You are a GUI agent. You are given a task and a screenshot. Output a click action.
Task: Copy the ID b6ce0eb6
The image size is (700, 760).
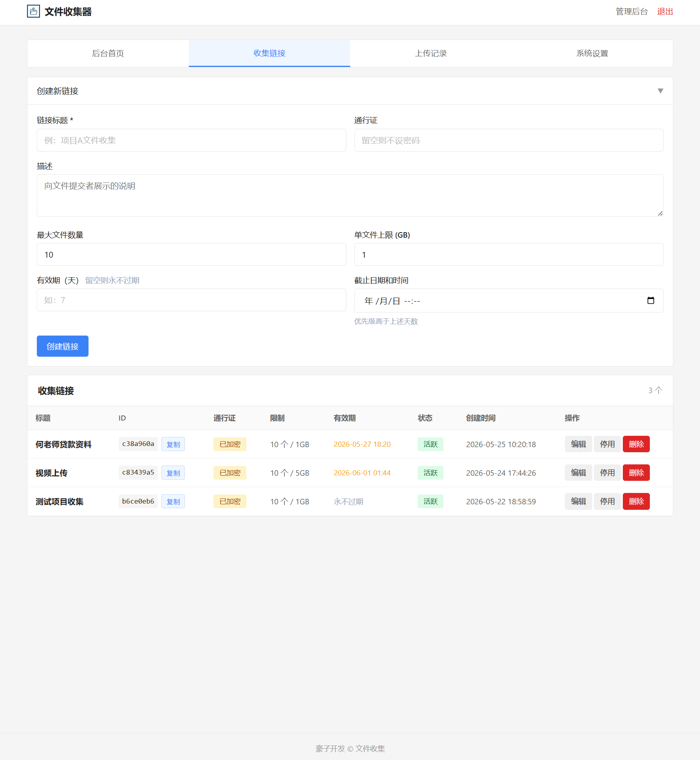(x=173, y=501)
